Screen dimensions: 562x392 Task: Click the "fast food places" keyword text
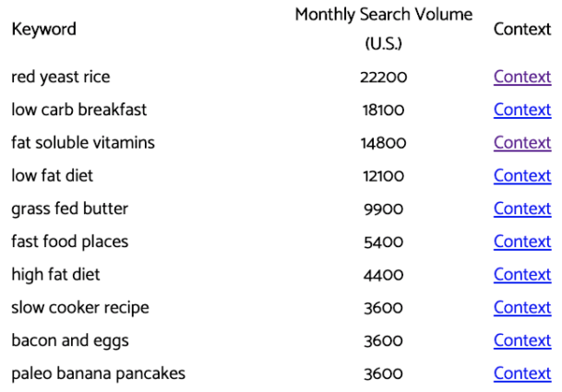69,242
